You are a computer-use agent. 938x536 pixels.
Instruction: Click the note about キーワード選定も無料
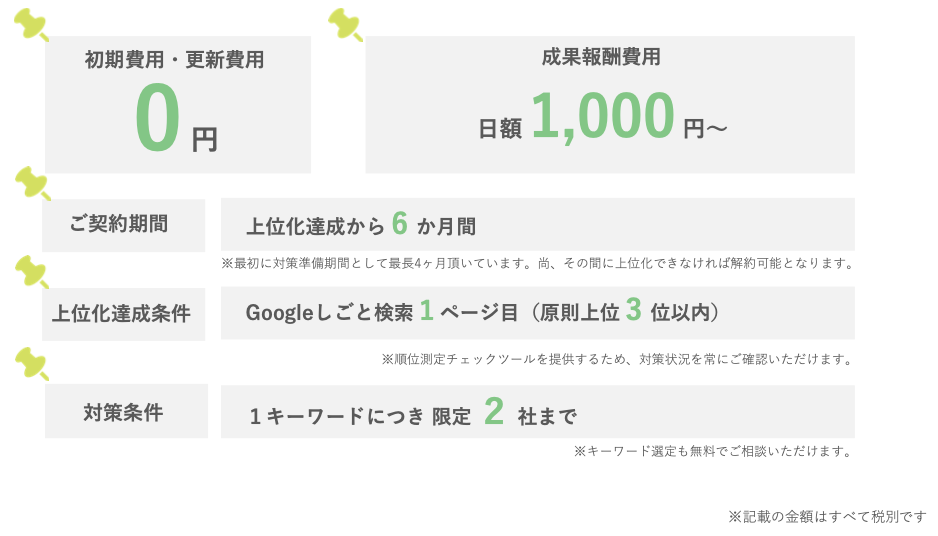point(713,451)
